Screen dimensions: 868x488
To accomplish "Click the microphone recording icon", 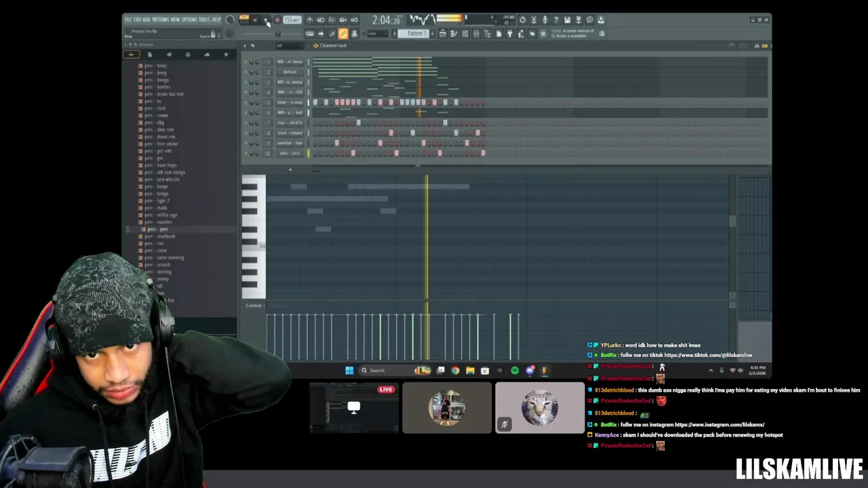I will tap(545, 20).
